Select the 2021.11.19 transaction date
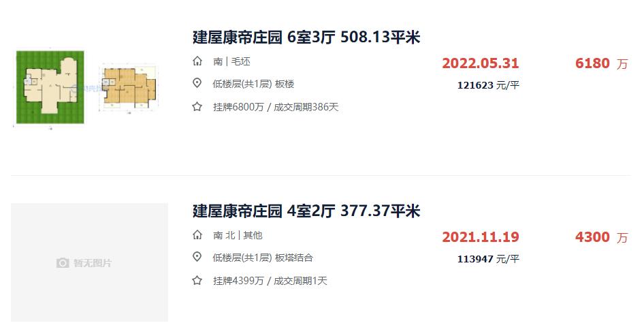 click(x=481, y=237)
